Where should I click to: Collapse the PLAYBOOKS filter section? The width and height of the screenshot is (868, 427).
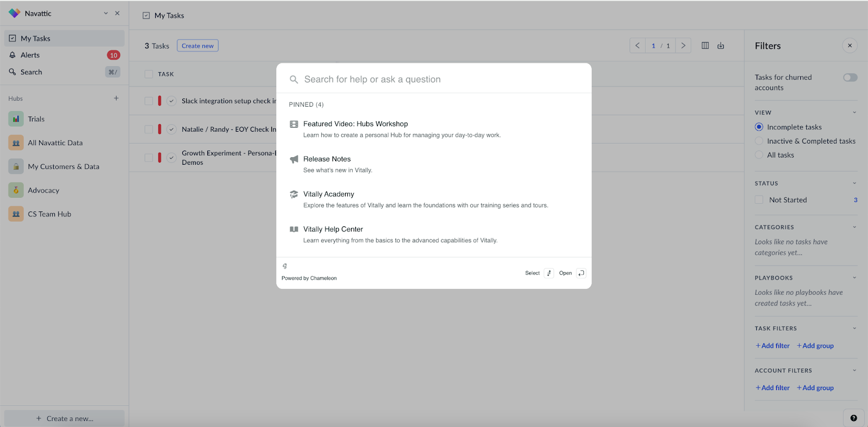854,277
